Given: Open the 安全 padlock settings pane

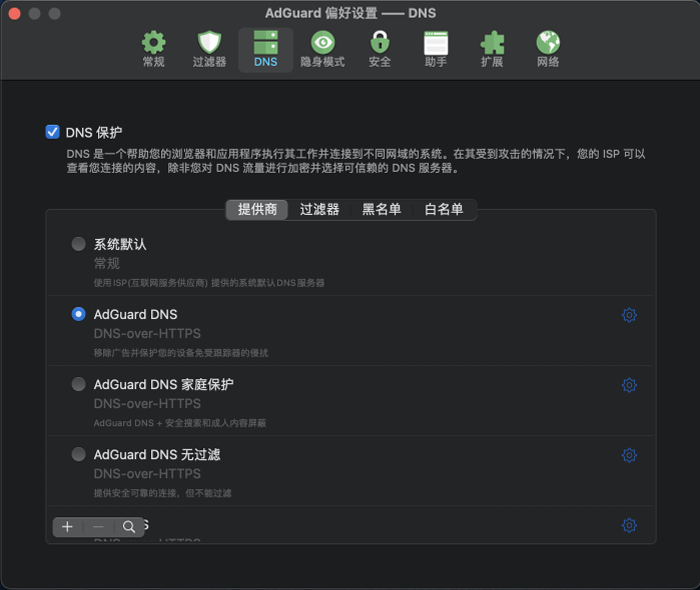Looking at the screenshot, I should (x=380, y=50).
